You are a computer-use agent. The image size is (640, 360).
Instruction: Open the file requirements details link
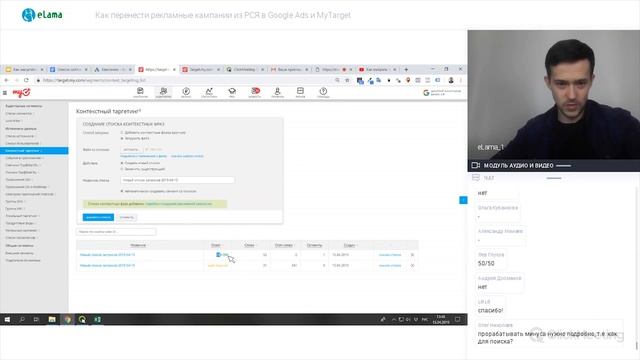144,156
